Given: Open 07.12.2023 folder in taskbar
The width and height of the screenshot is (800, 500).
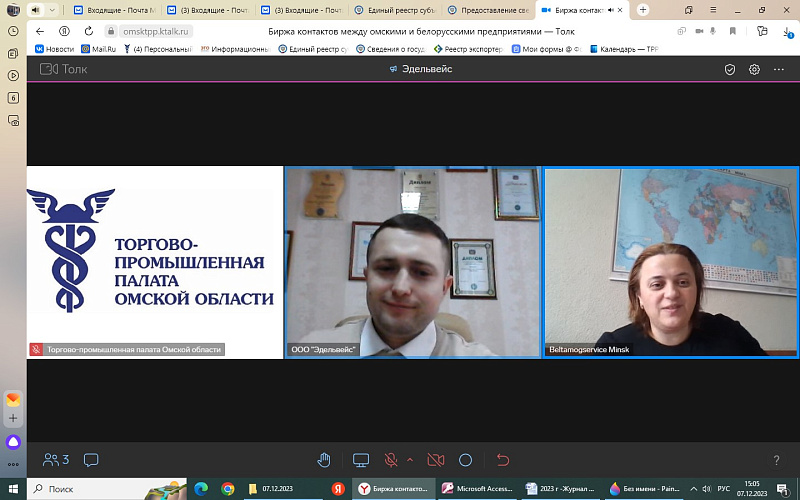Looking at the screenshot, I should [283, 489].
